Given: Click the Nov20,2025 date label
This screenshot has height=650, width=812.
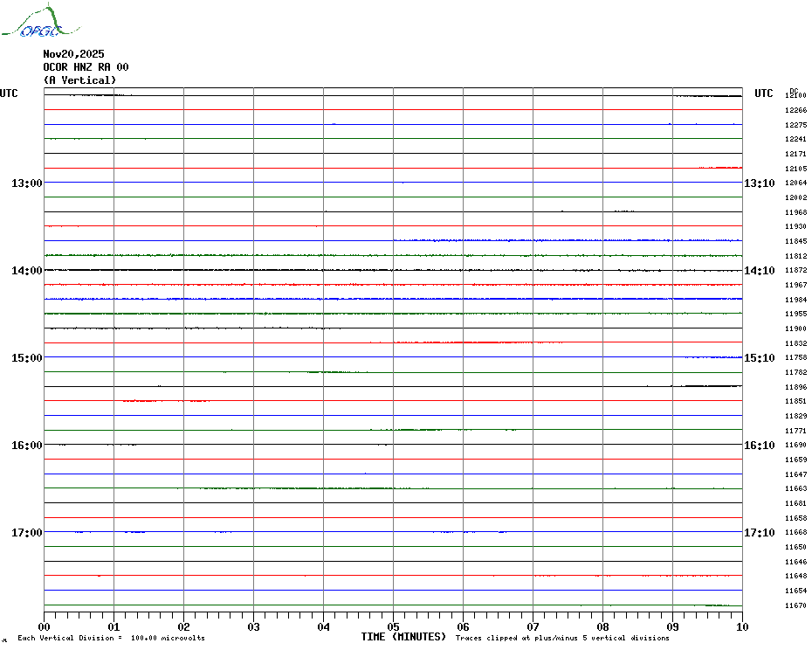Looking at the screenshot, I should click(x=72, y=54).
